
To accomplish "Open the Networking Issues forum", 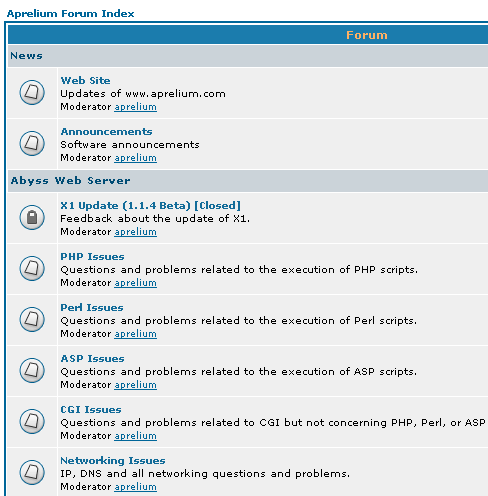I will tap(113, 461).
